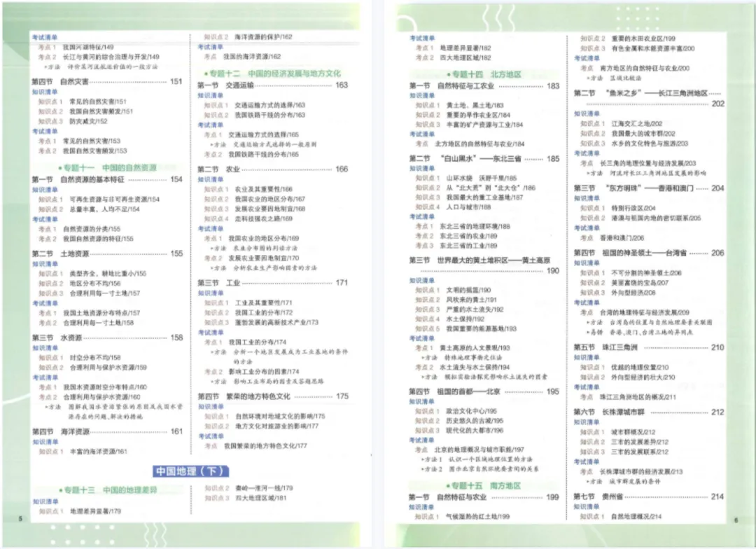Click knowledge point 常见的自然灾害/151
This screenshot has height=549, width=756.
click(x=98, y=102)
